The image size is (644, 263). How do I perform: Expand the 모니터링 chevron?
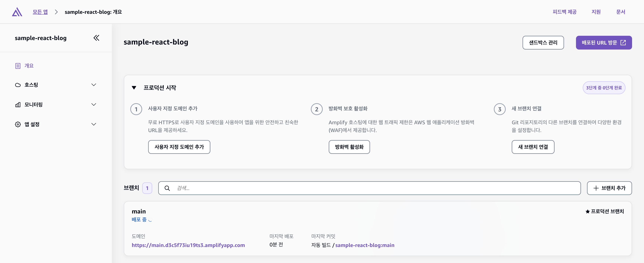tap(94, 104)
